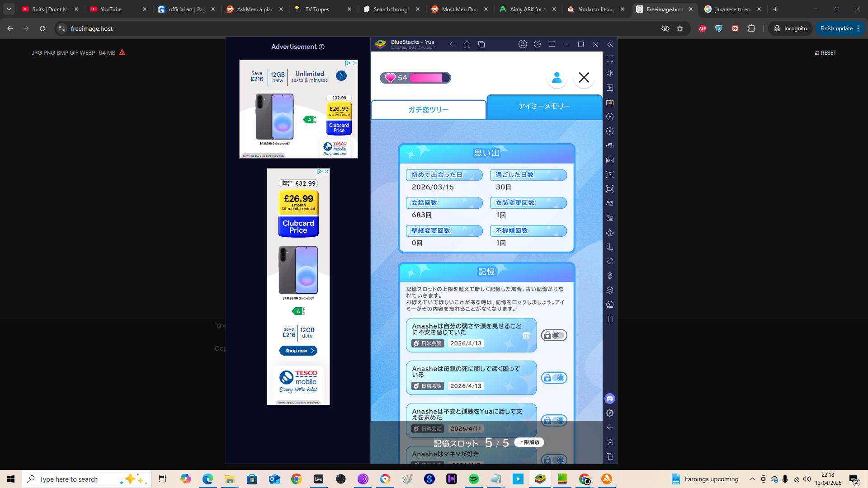
Task: Toggle lock on first memory entry
Action: [554, 335]
